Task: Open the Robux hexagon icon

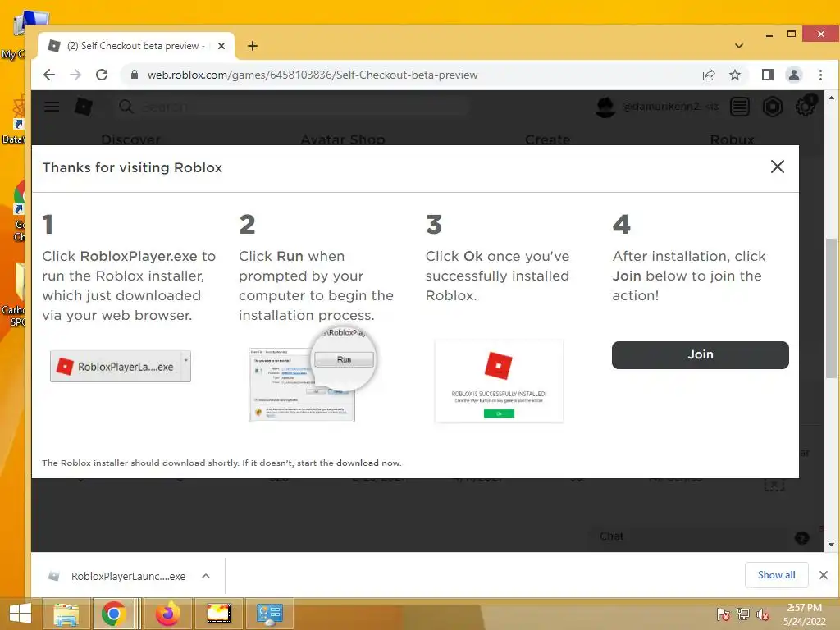Action: (x=773, y=107)
